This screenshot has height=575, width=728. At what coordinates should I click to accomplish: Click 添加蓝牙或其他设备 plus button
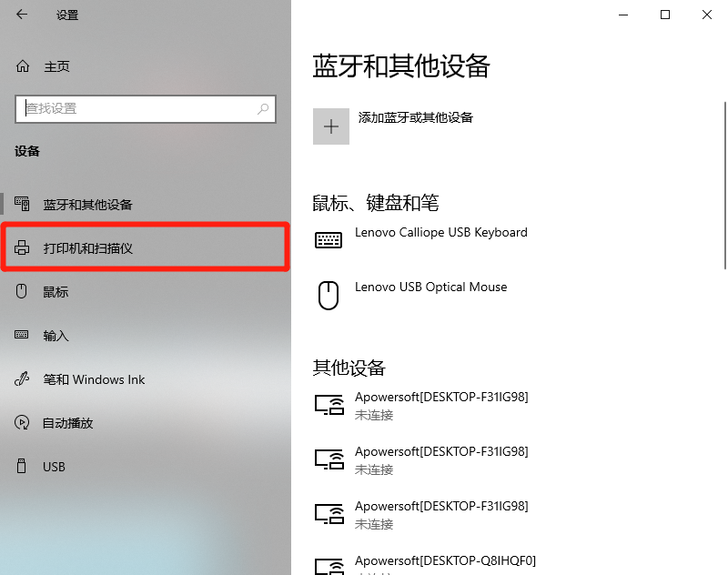click(x=331, y=126)
